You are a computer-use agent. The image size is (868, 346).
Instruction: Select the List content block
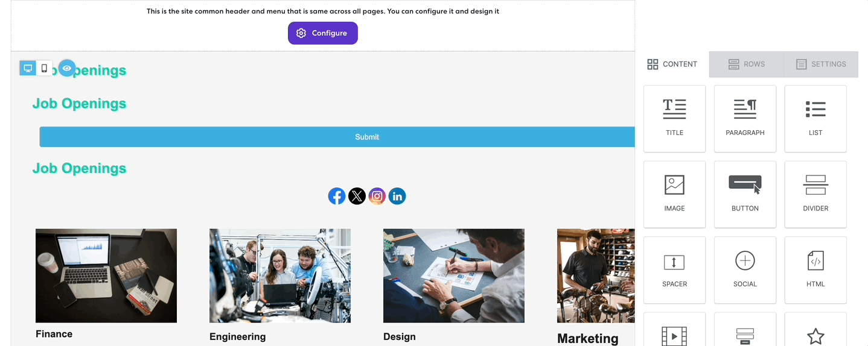coord(815,118)
